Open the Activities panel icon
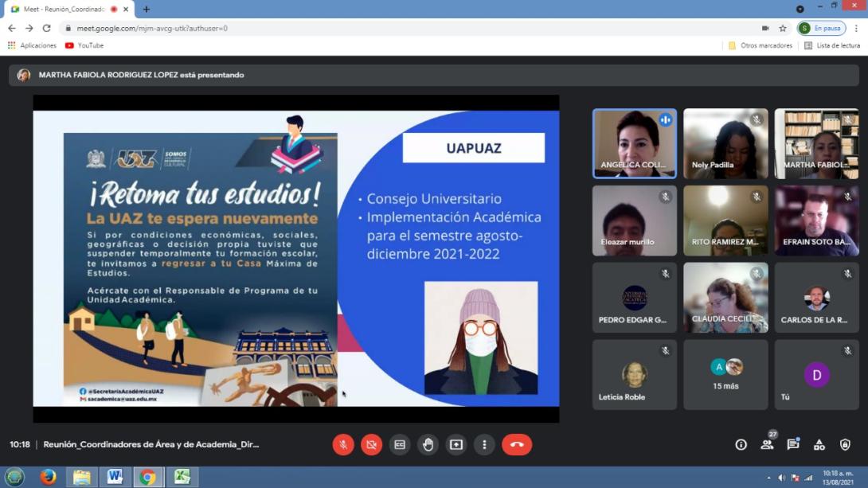The height and width of the screenshot is (488, 868). (819, 444)
